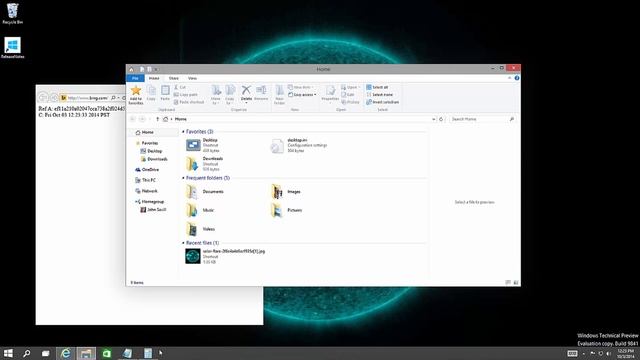Viewport: 640px width, 360px height.
Task: Click Select none in the ribbon
Action: pos(380,95)
